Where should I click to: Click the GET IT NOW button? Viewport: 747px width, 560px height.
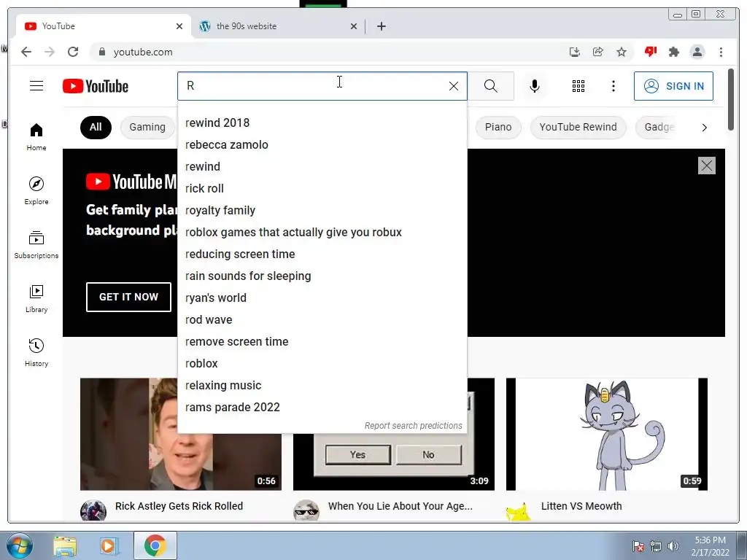coord(128,297)
